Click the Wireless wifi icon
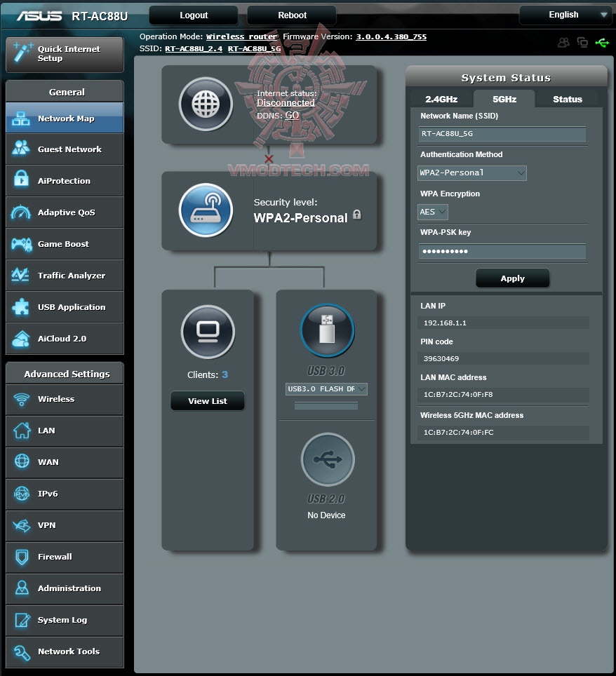Screen dimensions: 616x676 tap(21, 399)
